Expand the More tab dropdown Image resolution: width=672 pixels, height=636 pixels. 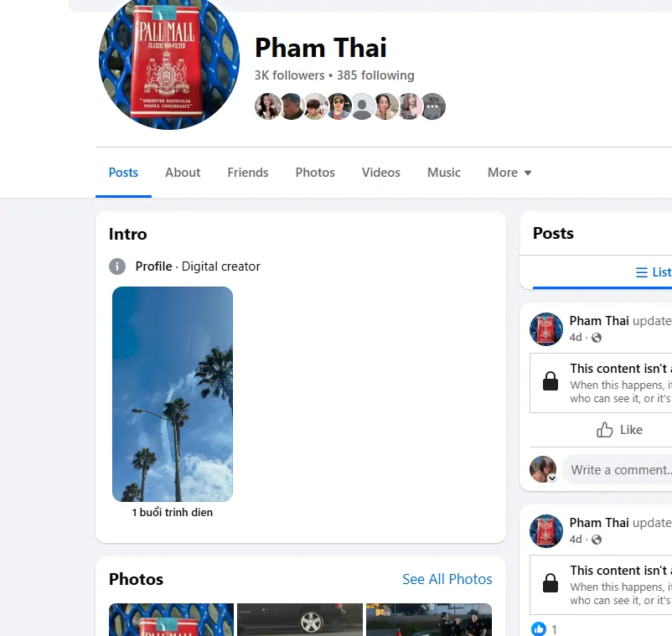coord(509,173)
